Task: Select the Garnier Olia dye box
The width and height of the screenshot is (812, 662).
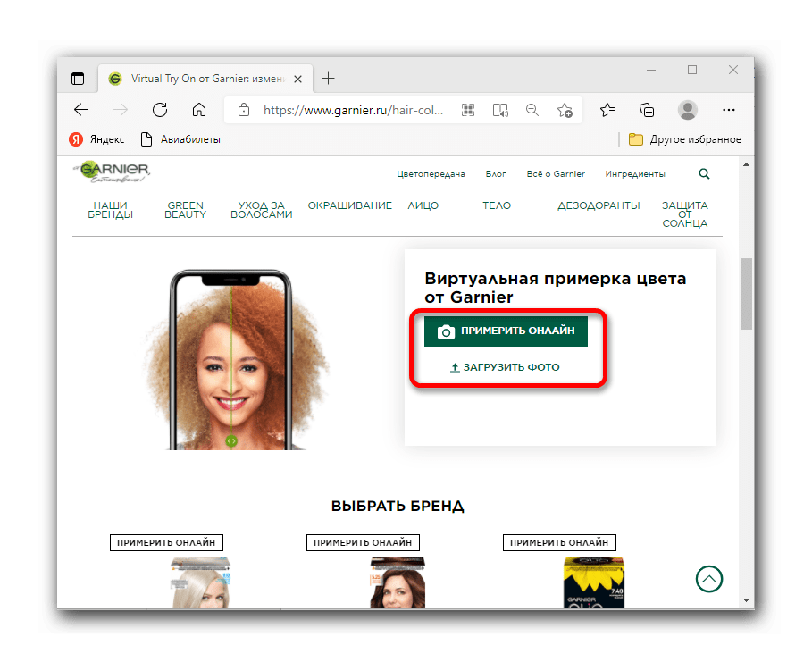Action: [x=594, y=582]
